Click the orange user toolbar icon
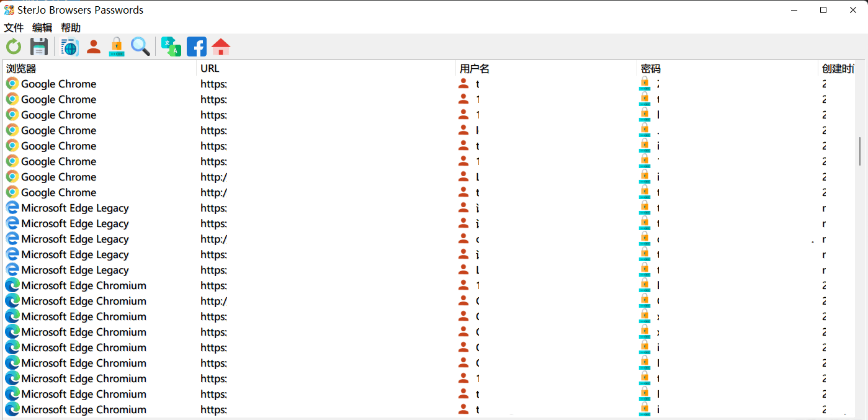This screenshot has width=868, height=420. coord(94,47)
